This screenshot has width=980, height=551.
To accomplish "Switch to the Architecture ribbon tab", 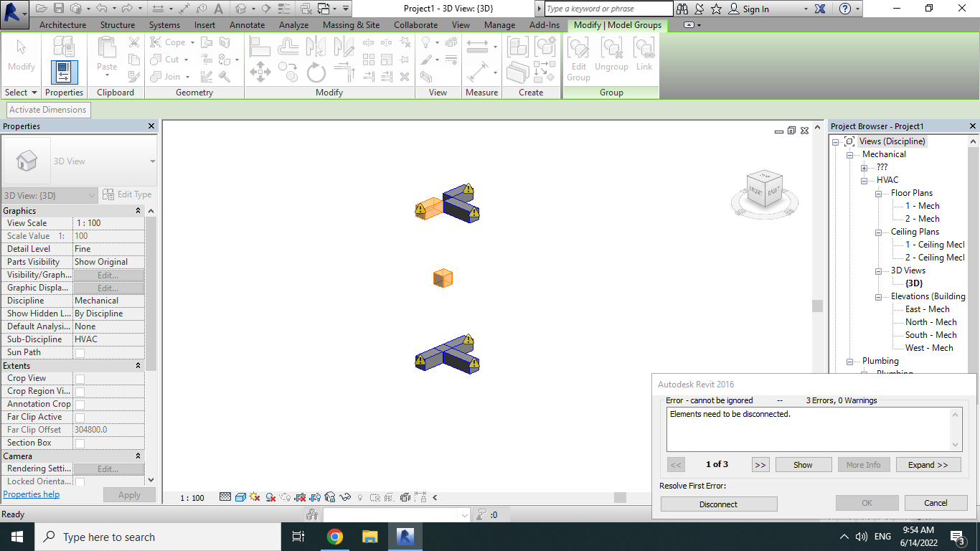I will coord(62,24).
